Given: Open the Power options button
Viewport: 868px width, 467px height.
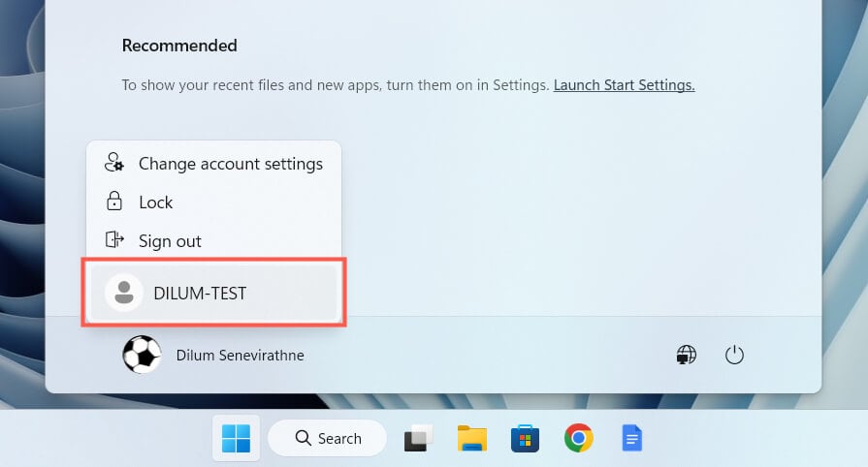Looking at the screenshot, I should coord(734,356).
